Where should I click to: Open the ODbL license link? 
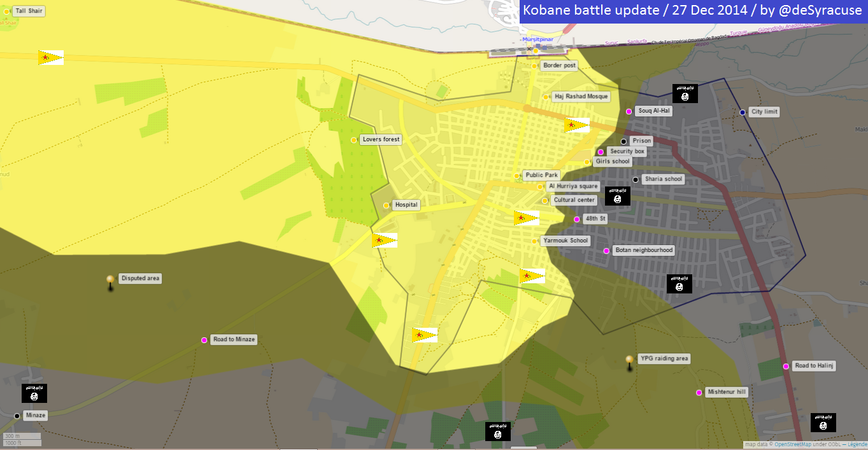pos(834,445)
